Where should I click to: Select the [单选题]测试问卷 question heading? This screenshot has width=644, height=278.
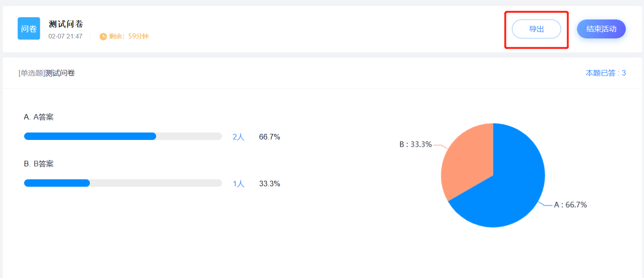[47, 73]
